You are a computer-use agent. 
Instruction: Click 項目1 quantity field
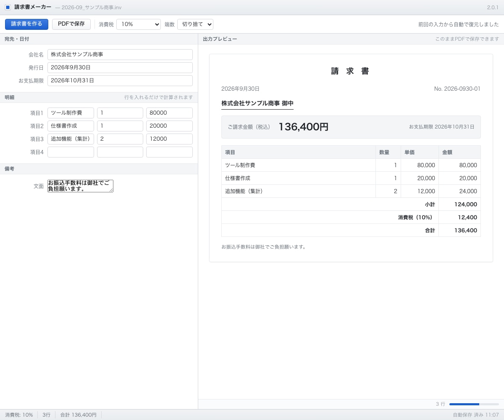120,113
